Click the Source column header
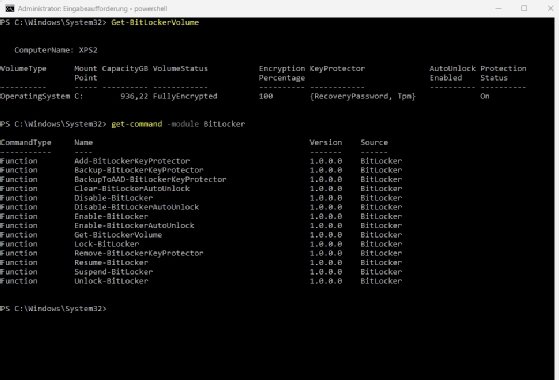559x380 pixels. tap(374, 143)
